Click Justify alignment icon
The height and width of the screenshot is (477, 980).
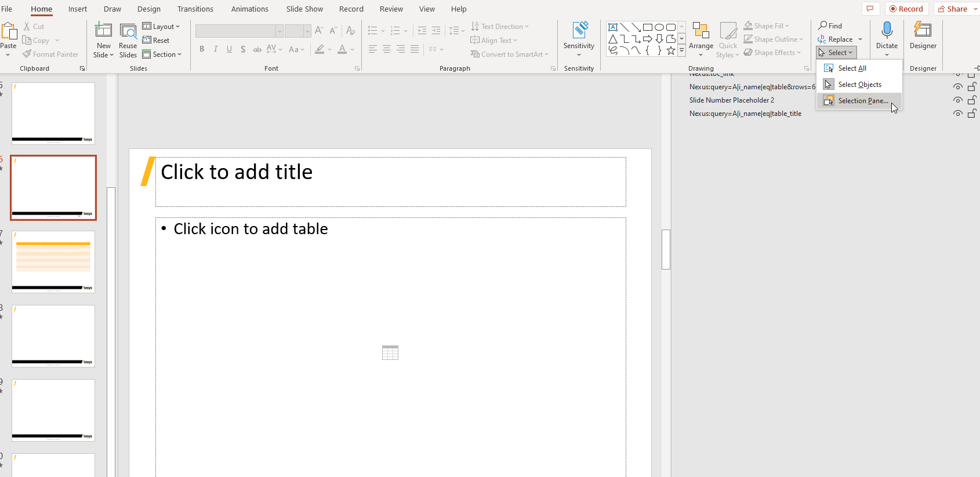pos(415,49)
